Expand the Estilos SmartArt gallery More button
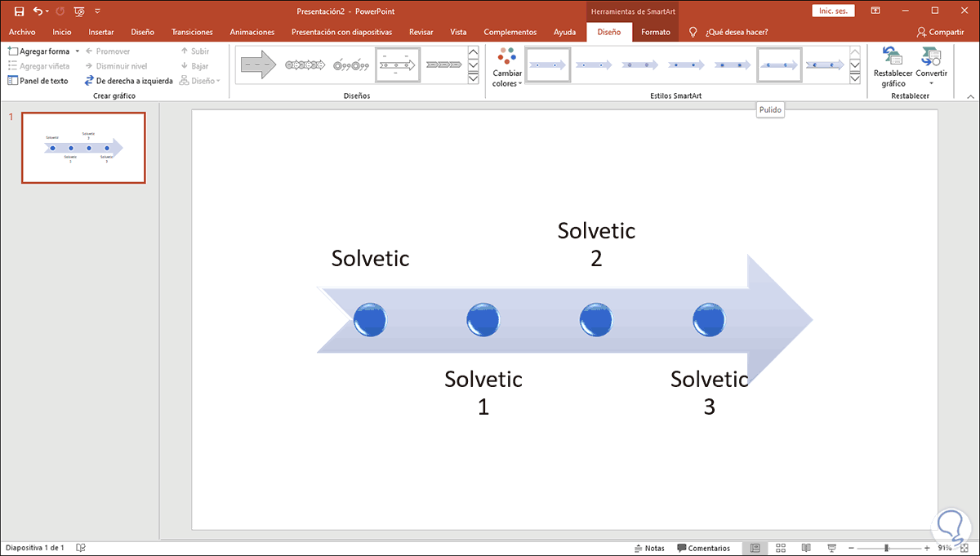 [x=855, y=78]
